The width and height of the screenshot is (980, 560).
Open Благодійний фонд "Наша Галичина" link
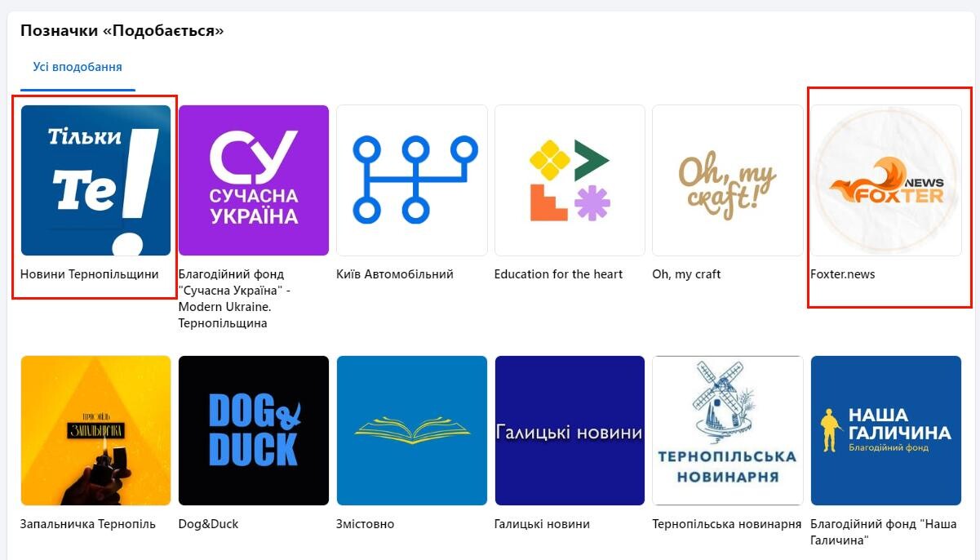884,532
